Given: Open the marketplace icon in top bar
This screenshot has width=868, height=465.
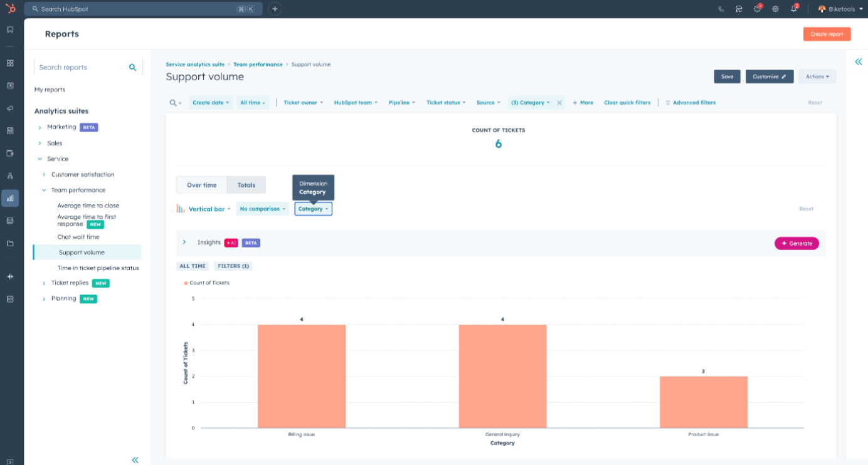Looking at the screenshot, I should [739, 9].
